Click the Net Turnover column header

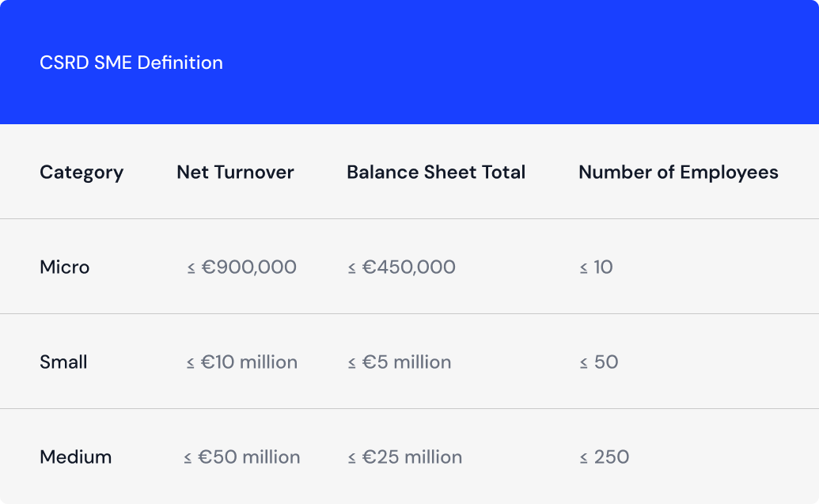coord(235,172)
